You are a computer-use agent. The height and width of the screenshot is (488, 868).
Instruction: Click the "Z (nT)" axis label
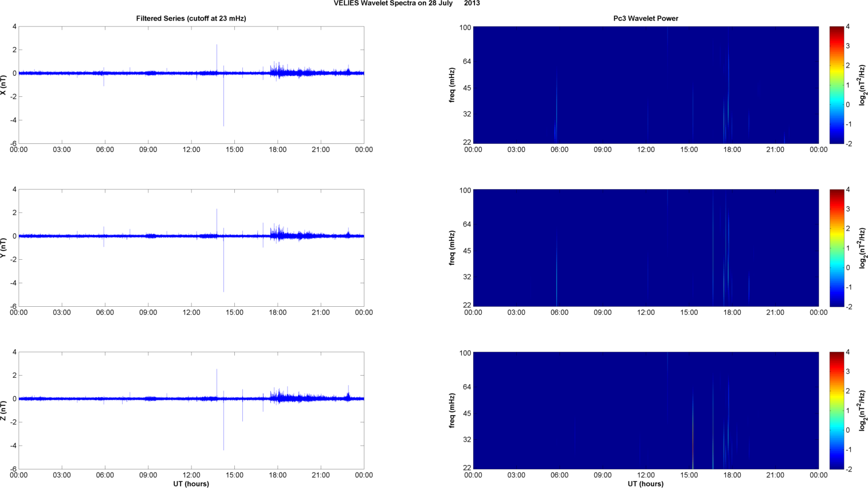click(x=4, y=411)
